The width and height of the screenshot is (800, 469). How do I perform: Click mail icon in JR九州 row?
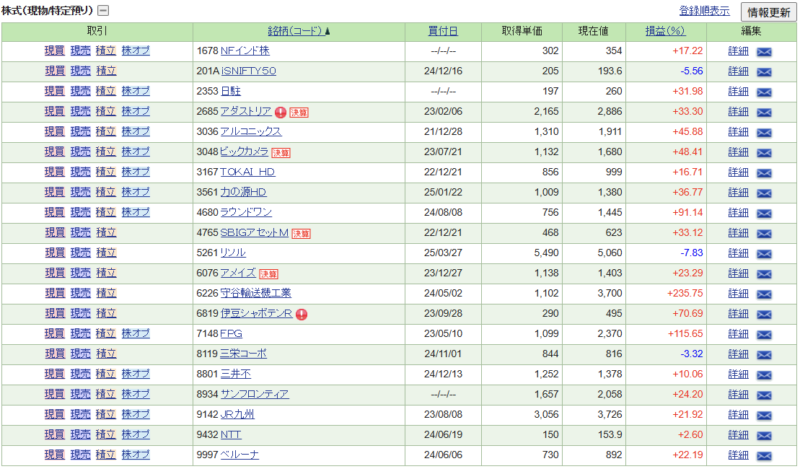point(764,415)
